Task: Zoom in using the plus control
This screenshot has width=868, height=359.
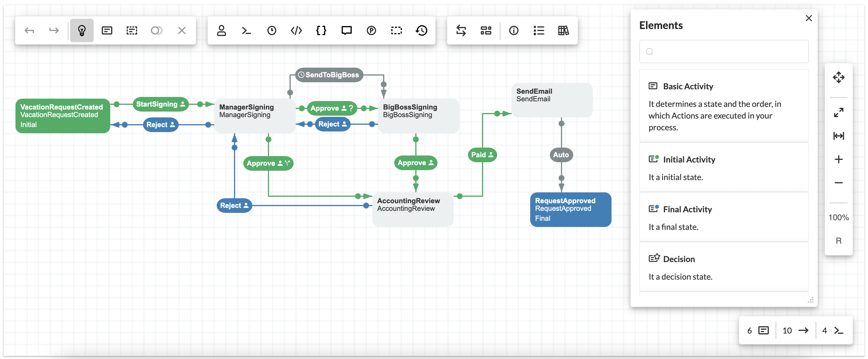Action: pyautogui.click(x=839, y=160)
